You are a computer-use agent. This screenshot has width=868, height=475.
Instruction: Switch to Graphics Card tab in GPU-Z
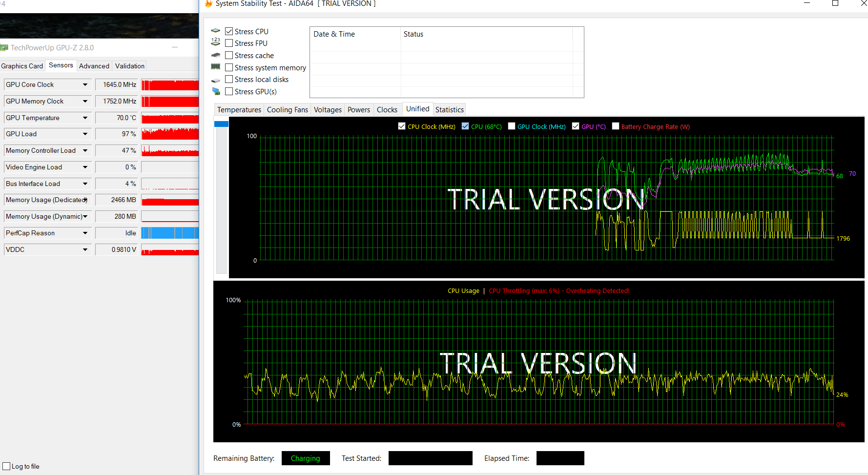22,66
